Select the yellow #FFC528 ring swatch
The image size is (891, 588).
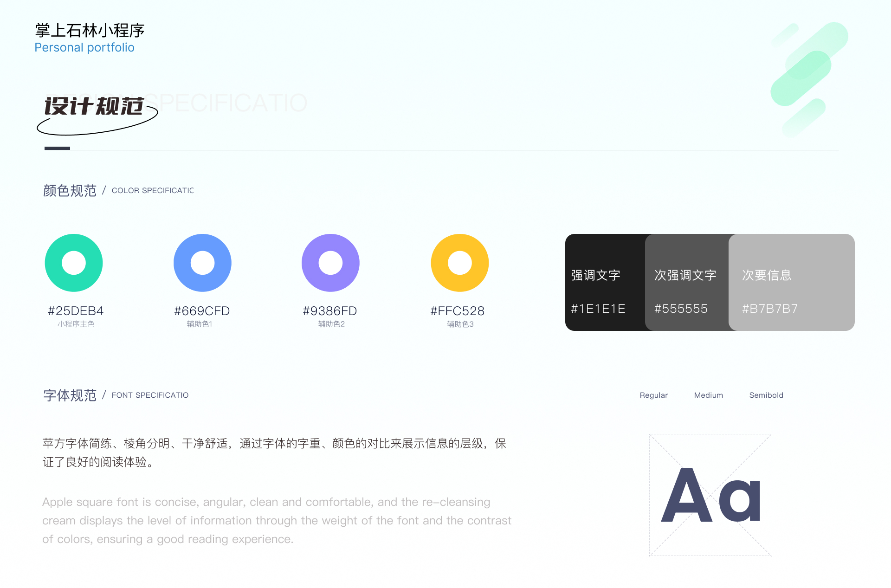click(x=460, y=263)
